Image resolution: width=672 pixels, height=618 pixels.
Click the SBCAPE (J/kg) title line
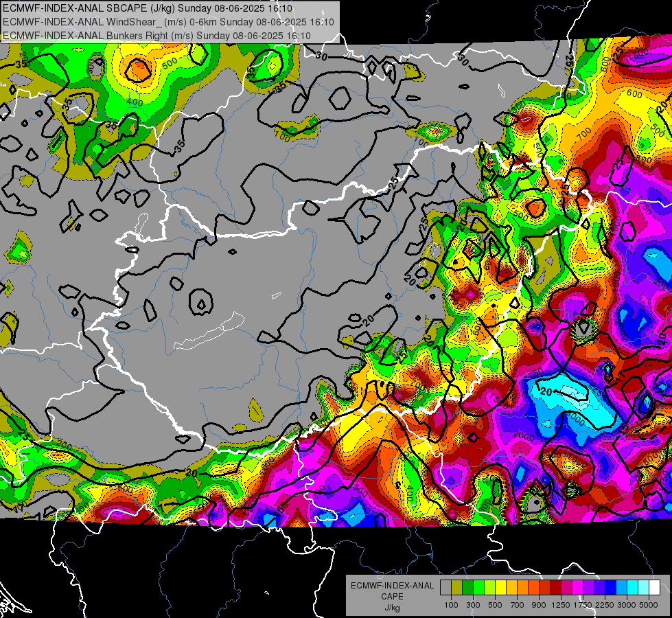click(x=148, y=8)
